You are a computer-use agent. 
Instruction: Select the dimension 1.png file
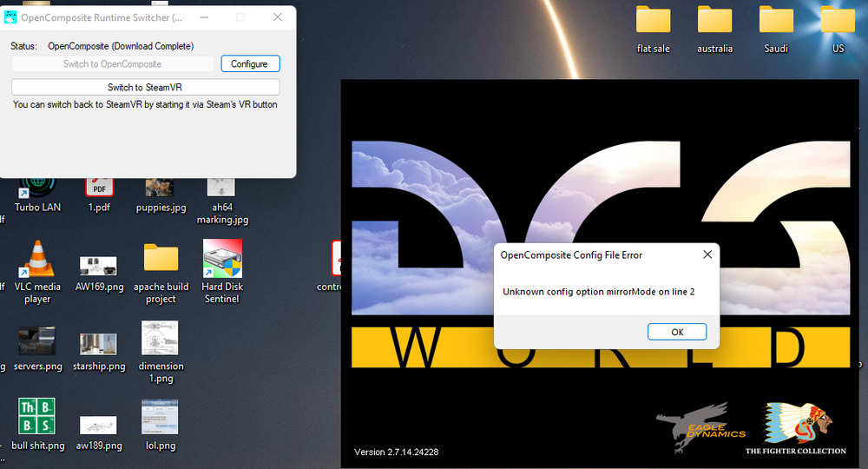pos(161,352)
